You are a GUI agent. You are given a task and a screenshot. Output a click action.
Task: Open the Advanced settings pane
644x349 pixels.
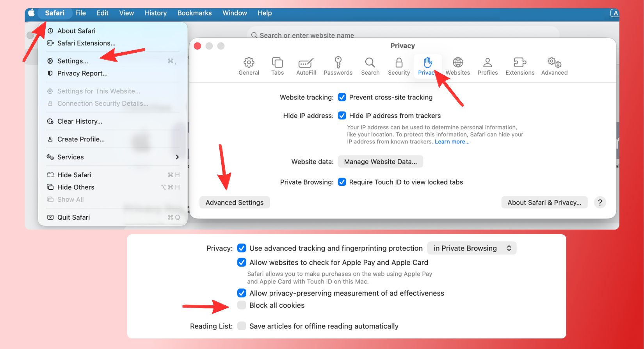click(554, 66)
